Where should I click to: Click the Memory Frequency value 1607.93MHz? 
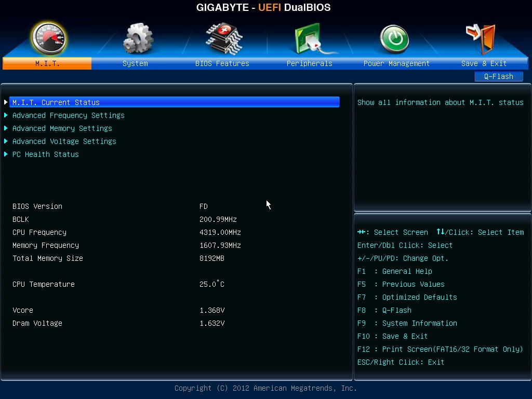click(x=220, y=245)
